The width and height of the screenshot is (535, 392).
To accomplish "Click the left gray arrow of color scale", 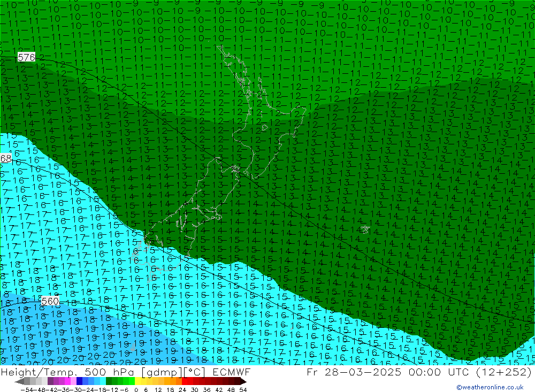I will 19,382.
